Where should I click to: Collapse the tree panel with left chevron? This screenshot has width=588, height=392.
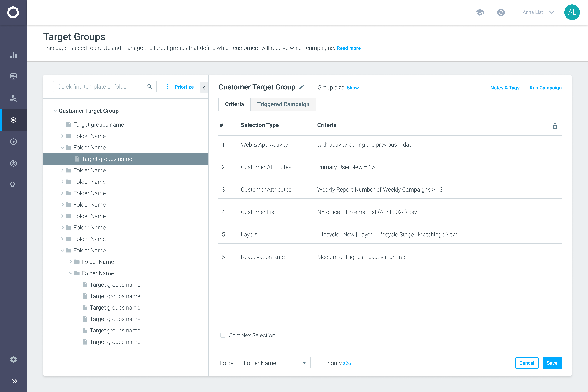[x=204, y=87]
